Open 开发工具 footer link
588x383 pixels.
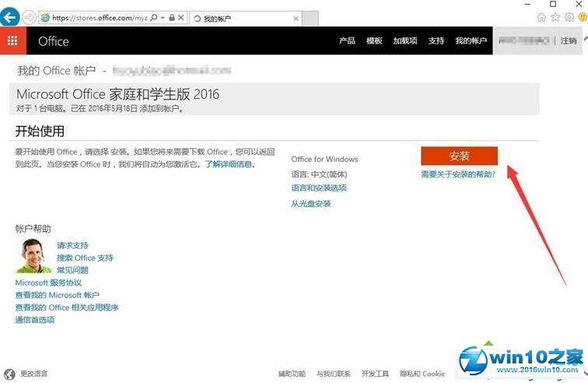(375, 374)
